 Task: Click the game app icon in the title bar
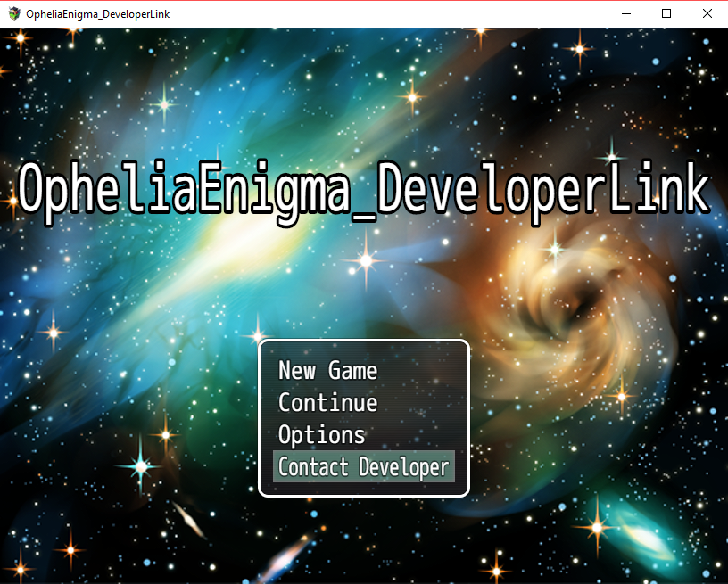pyautogui.click(x=14, y=14)
